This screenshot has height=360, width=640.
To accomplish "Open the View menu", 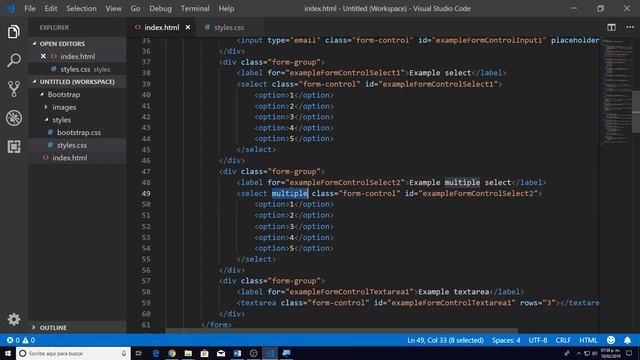I will [113, 8].
